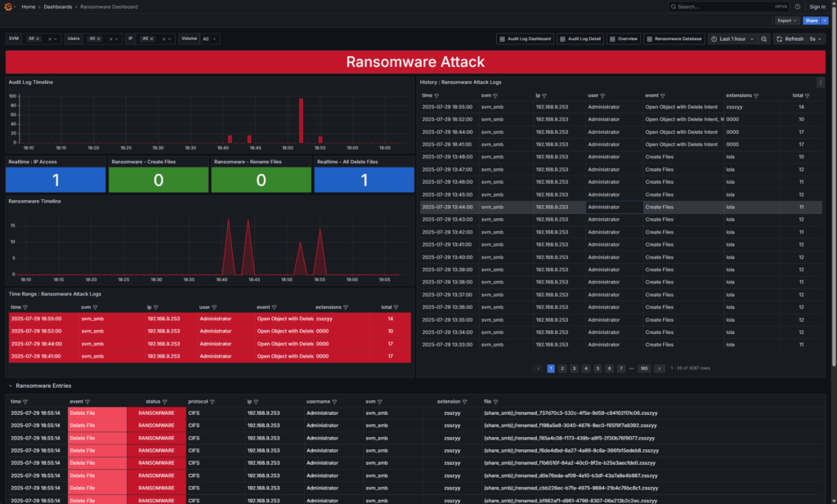Open the Audit Log Detail link
Screen dimensions: 837x504
(x=580, y=39)
